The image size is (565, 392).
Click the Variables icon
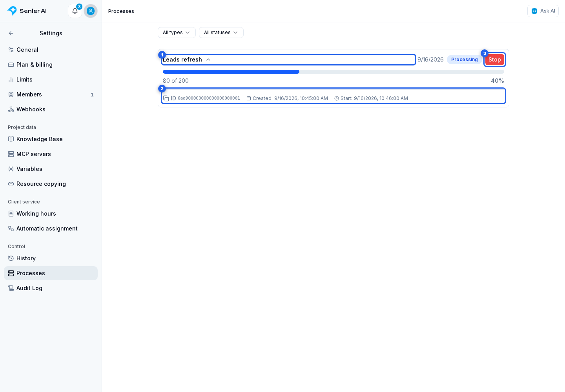click(11, 169)
